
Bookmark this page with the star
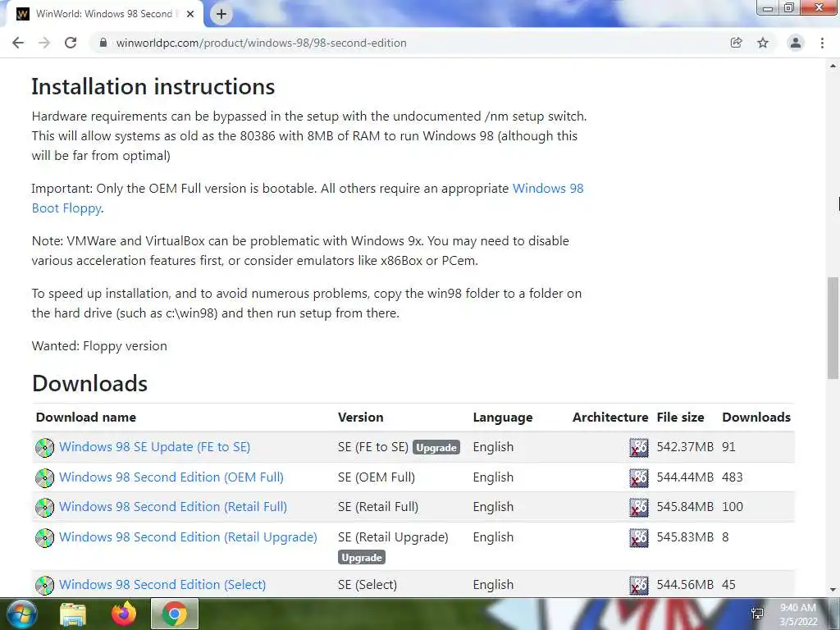click(763, 43)
